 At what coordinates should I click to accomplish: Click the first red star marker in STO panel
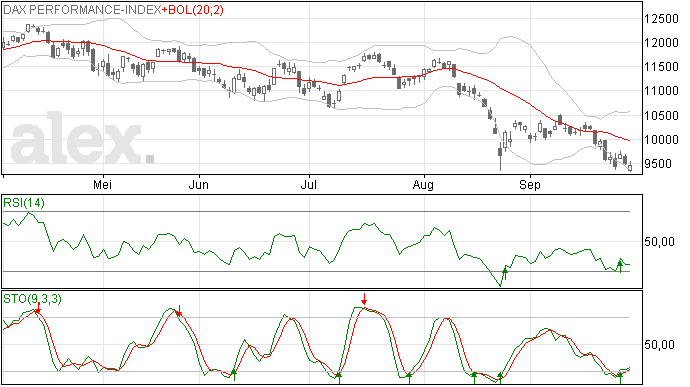tap(38, 311)
